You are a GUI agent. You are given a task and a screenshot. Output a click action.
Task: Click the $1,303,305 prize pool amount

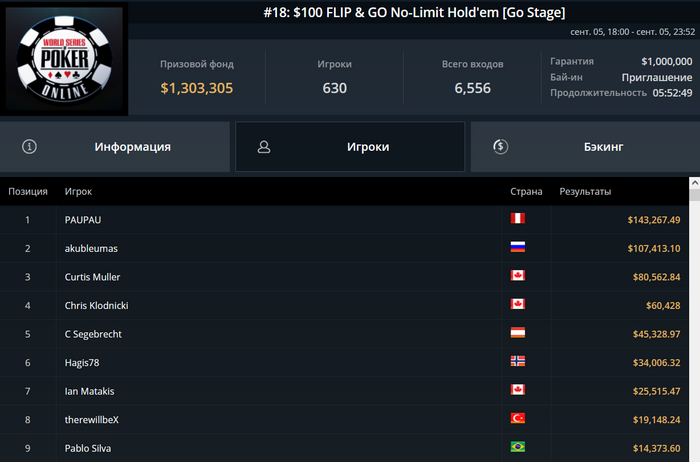(x=197, y=88)
